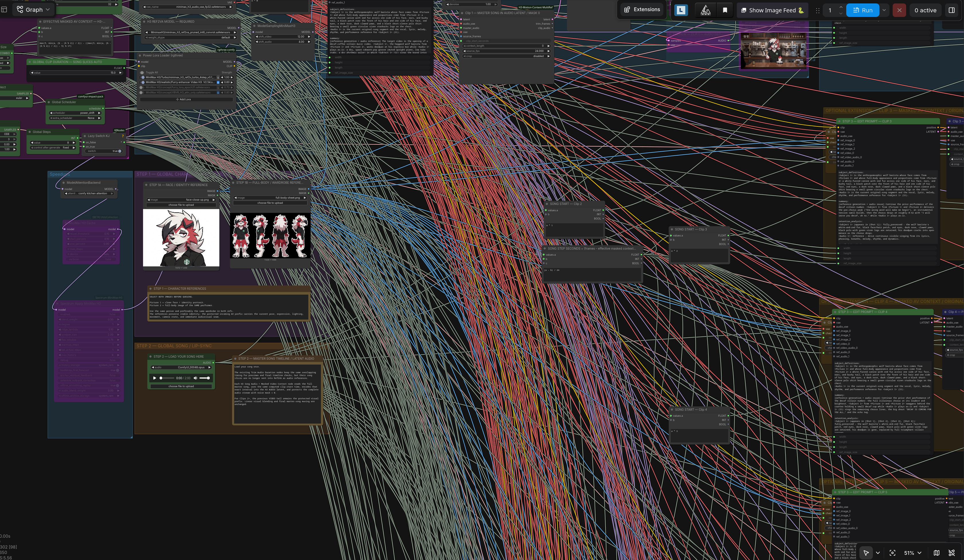Screen dimensions: 964x560
Task: Decrease Global Clip Duration value arrow
Action: click(32, 73)
